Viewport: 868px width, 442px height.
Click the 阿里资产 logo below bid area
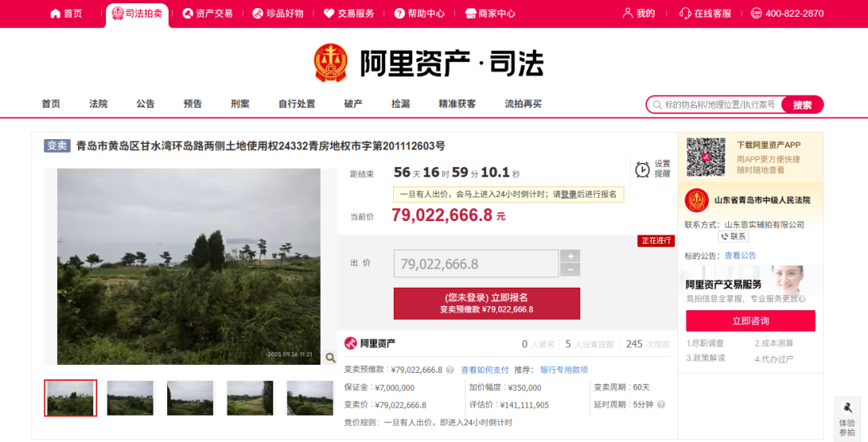pos(370,343)
